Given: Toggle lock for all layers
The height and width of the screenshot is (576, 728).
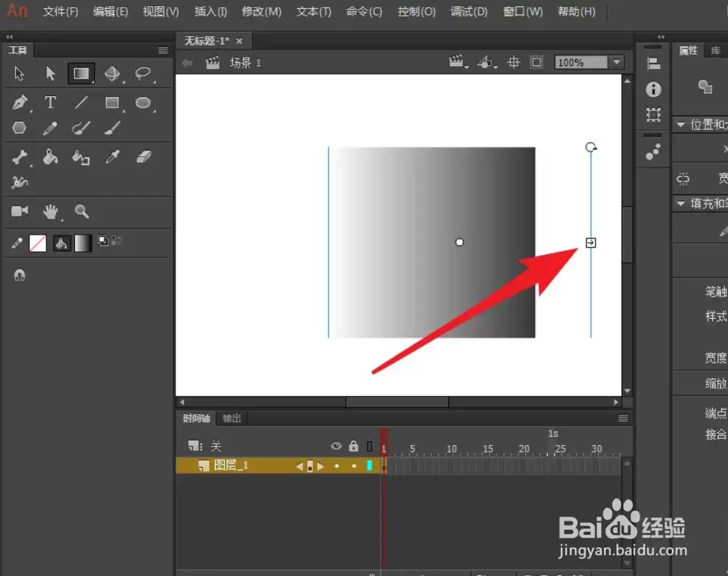Looking at the screenshot, I should [x=354, y=446].
